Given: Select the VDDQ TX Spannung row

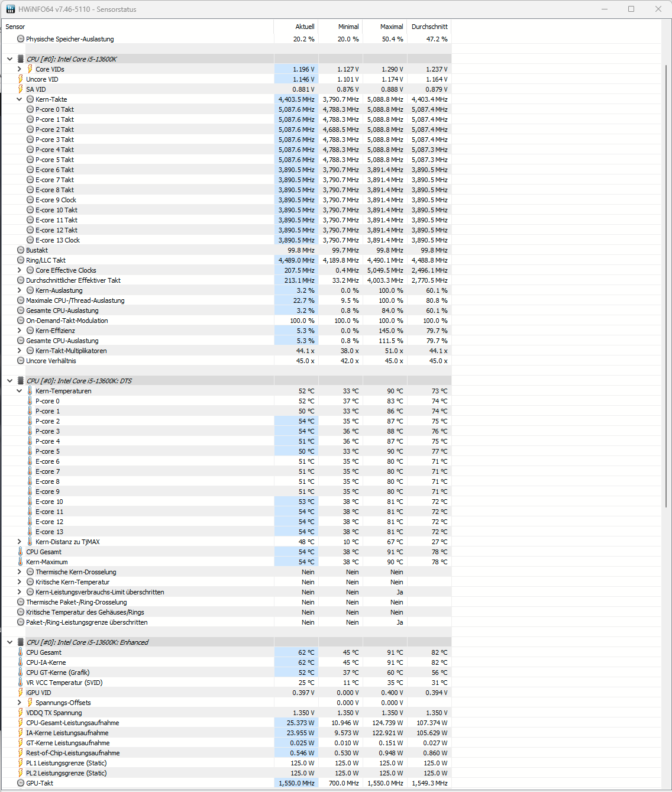Looking at the screenshot, I should [x=227, y=713].
